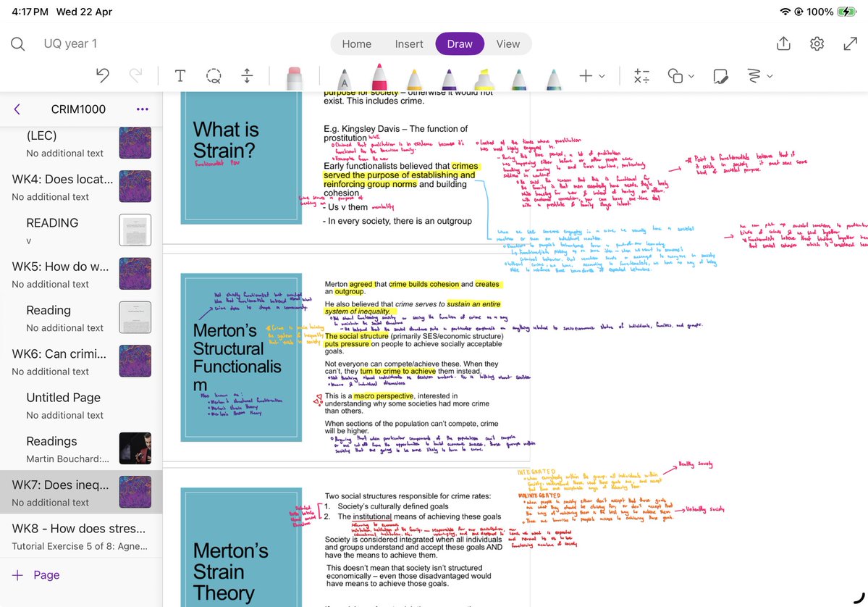Select Insert or Remove Space tool
Viewport: 868px width, 607px height.
tap(247, 75)
